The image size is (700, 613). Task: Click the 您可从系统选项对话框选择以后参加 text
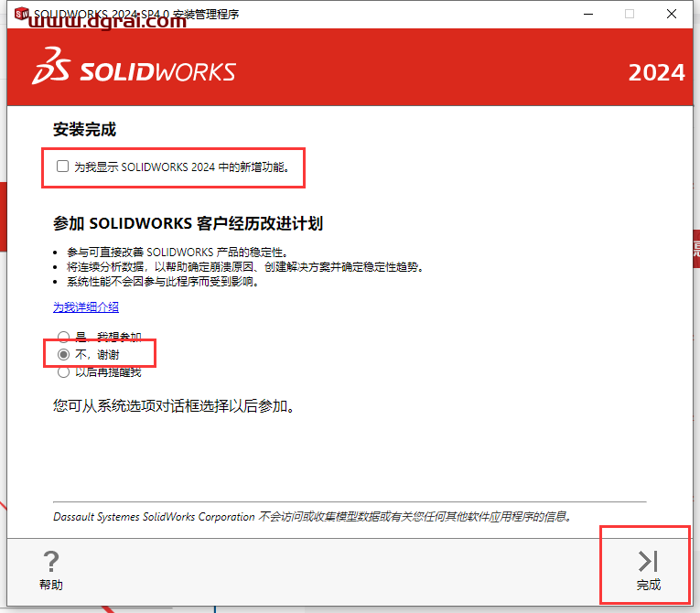point(174,406)
